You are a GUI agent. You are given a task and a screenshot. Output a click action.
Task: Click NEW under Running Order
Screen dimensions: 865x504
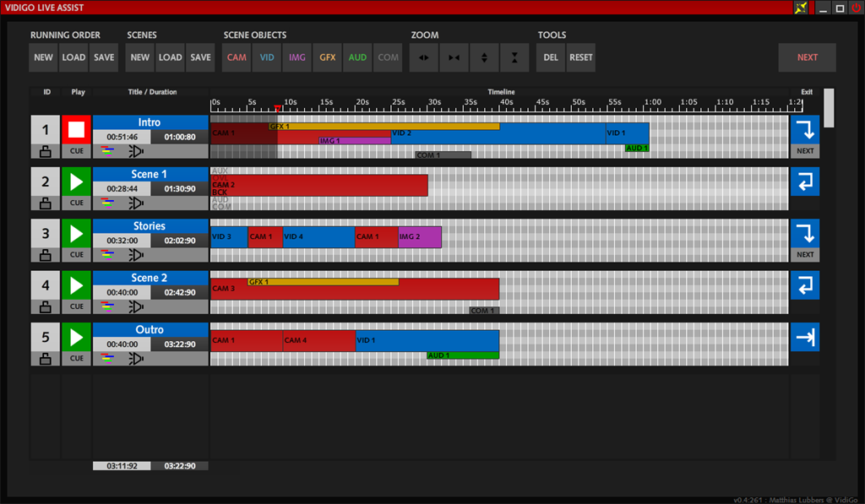tap(43, 57)
